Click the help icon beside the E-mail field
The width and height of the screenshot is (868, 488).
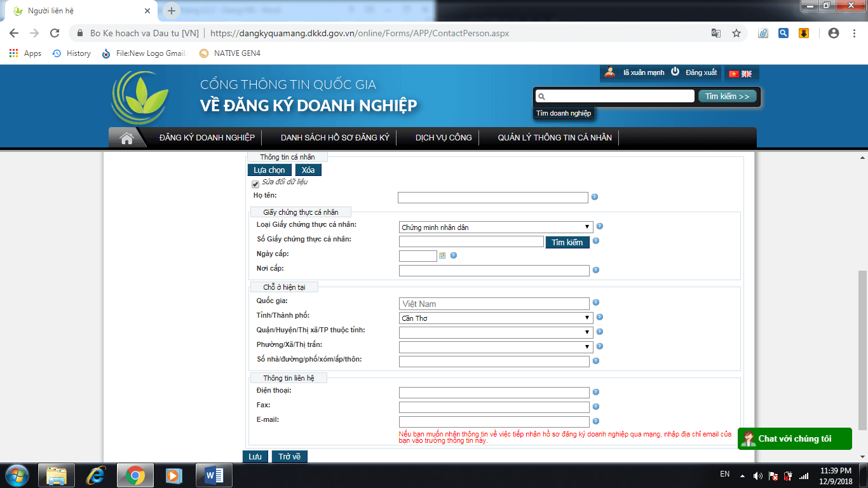[596, 421]
